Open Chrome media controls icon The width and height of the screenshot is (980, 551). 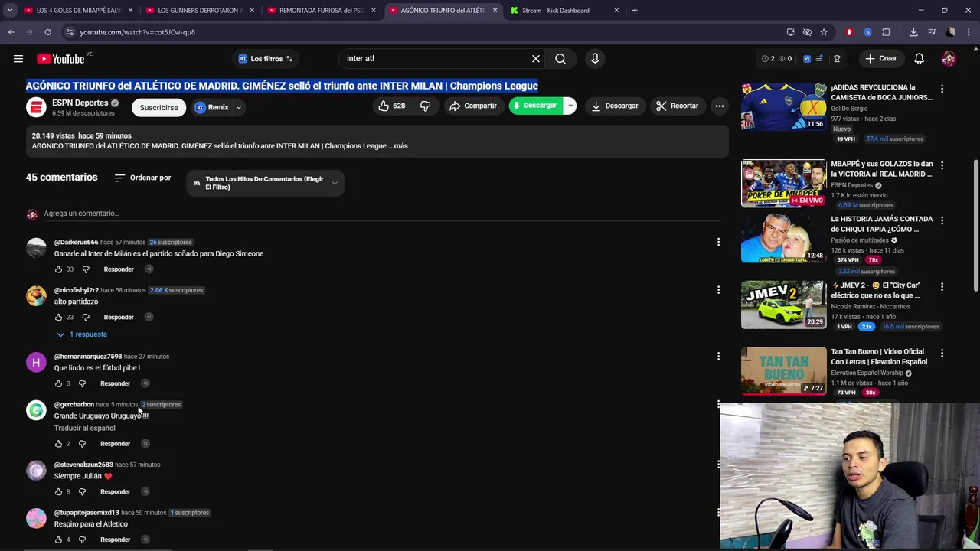click(932, 32)
